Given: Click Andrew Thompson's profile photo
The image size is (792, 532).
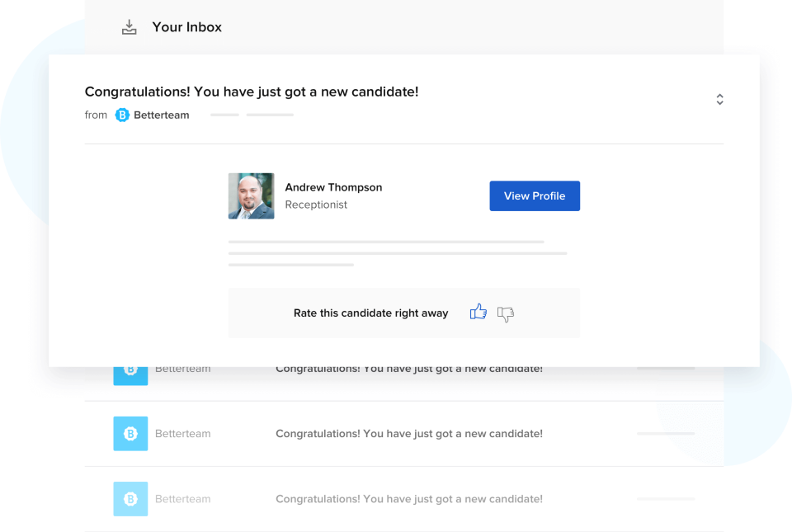Looking at the screenshot, I should (x=251, y=195).
